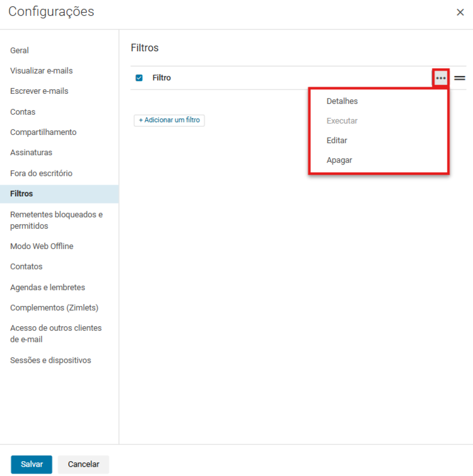Open Escrever e-mails settings
Screen dimensions: 473x476
(39, 91)
